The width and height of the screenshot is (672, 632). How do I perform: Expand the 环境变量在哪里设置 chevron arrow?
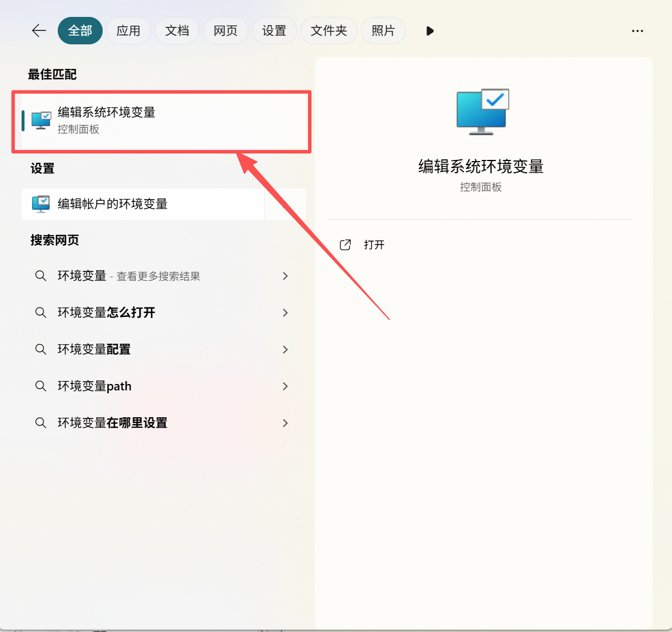point(285,423)
